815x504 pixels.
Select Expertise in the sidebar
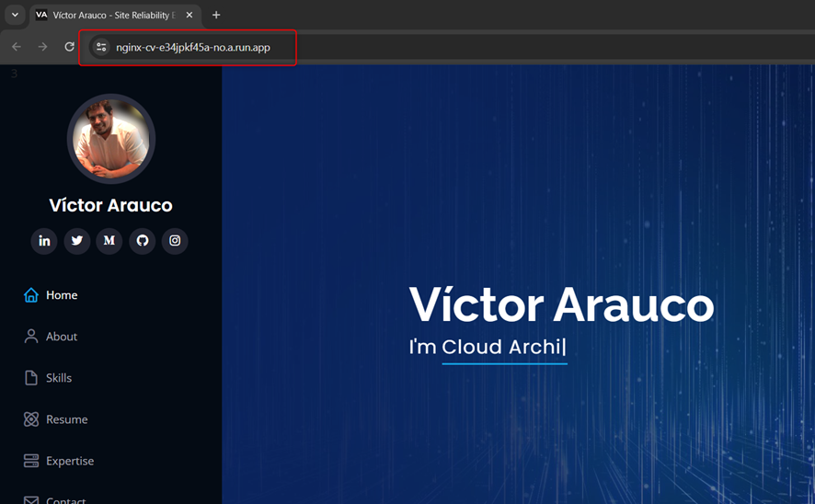(69, 461)
